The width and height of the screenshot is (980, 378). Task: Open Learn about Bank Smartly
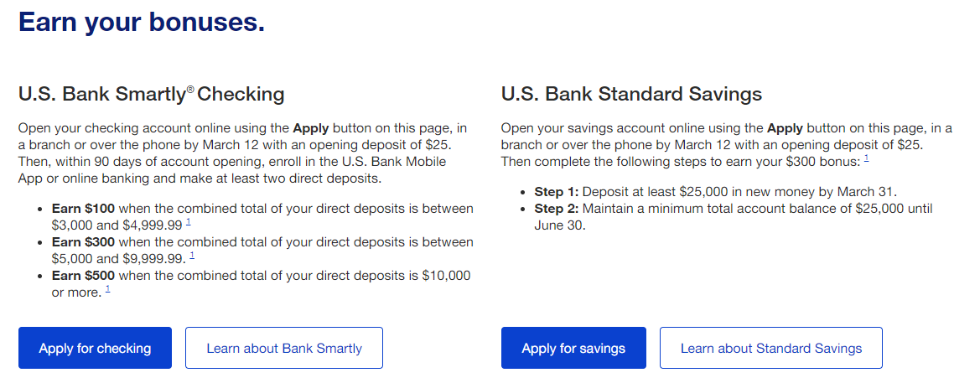(x=283, y=348)
